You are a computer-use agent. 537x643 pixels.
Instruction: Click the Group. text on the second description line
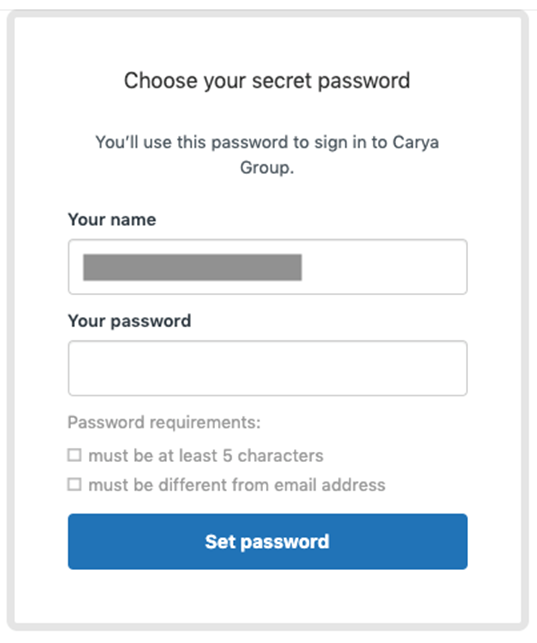[x=267, y=168]
